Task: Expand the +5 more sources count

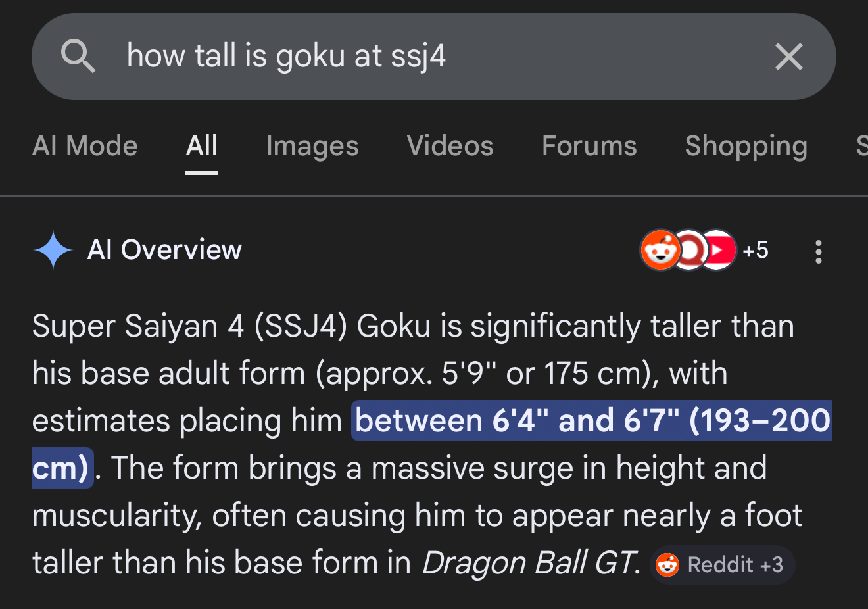Action: (756, 251)
